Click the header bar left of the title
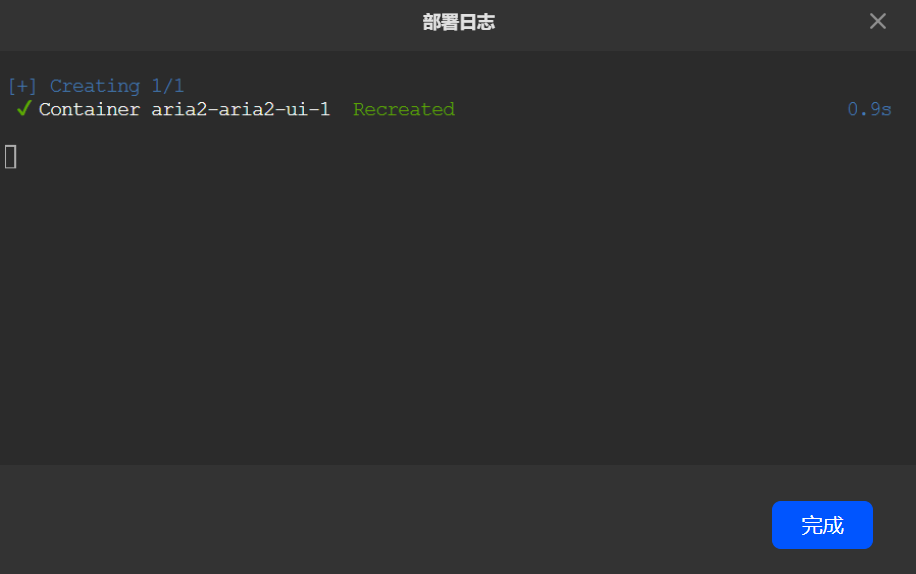Image resolution: width=916 pixels, height=574 pixels. 200,22
